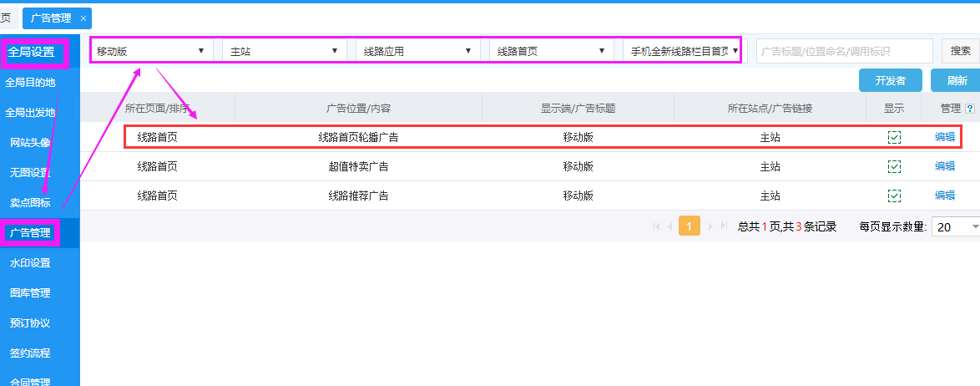Select page number 1 in pagination
The width and height of the screenshot is (980, 386).
click(690, 226)
